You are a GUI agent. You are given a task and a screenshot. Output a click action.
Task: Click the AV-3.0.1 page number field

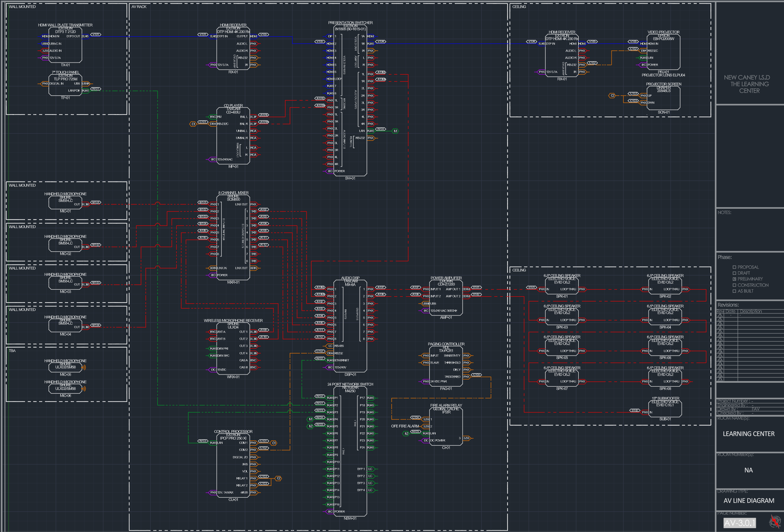pos(739,523)
